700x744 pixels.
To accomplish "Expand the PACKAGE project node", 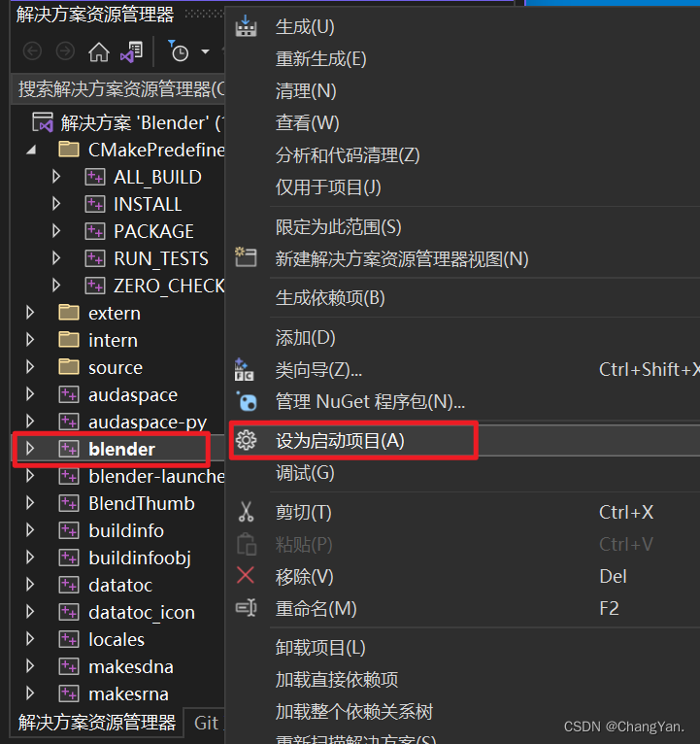I will pyautogui.click(x=56, y=230).
